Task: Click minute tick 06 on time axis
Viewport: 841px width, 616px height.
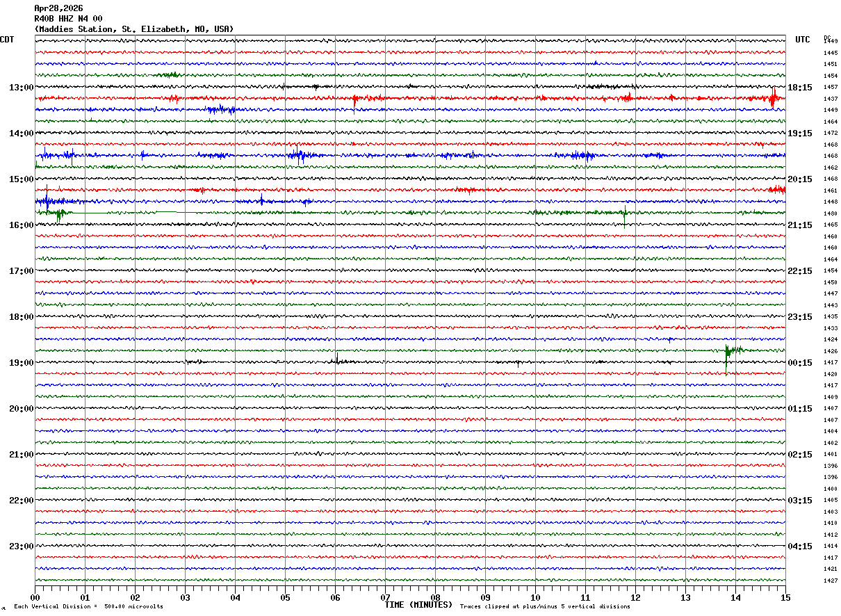Action: tap(335, 597)
